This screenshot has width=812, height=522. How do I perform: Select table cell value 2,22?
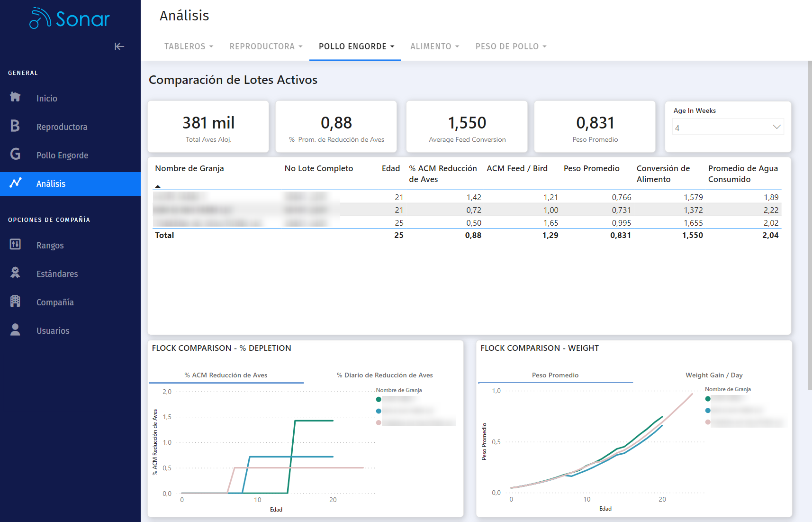pos(771,210)
